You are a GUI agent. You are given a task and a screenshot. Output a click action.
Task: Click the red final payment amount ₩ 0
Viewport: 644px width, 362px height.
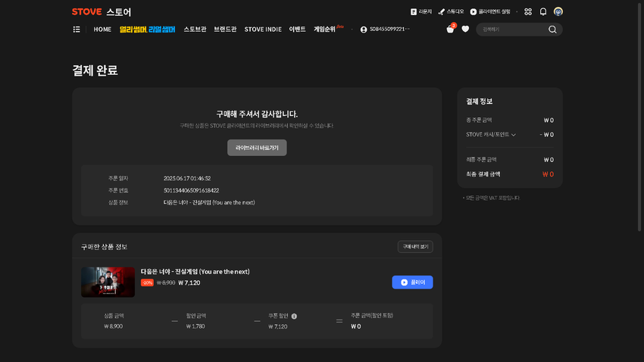point(548,174)
